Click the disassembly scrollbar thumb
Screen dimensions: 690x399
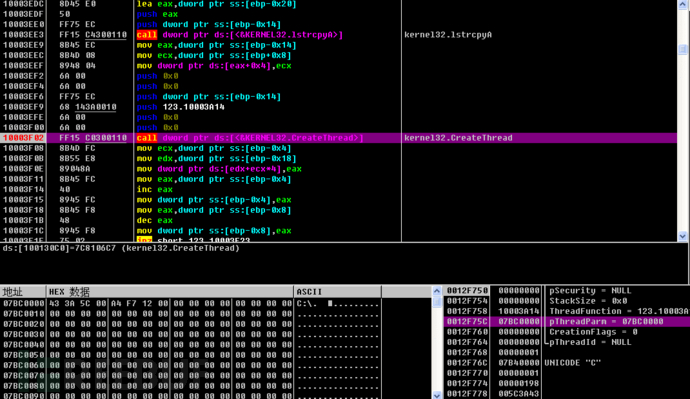683,49
